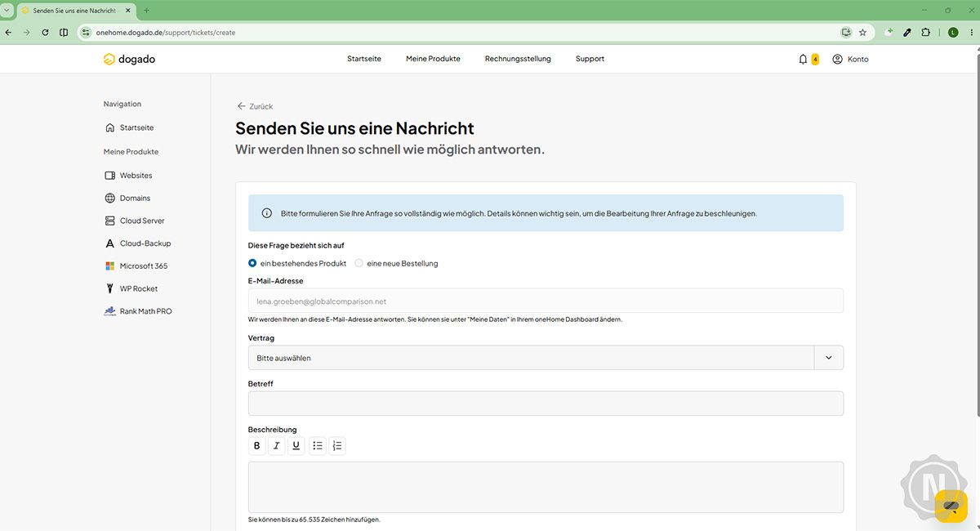
Task: Click the dogado logo
Action: click(129, 59)
